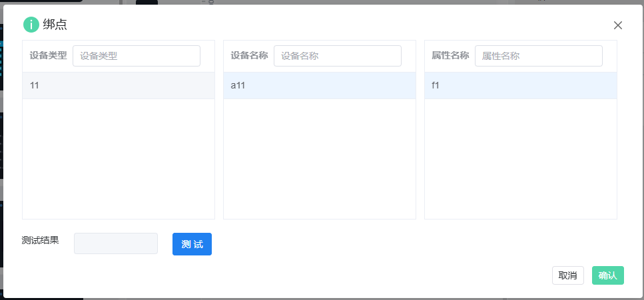Confirm with the 确认 button
Viewport: 644px width, 300px height.
(x=608, y=275)
